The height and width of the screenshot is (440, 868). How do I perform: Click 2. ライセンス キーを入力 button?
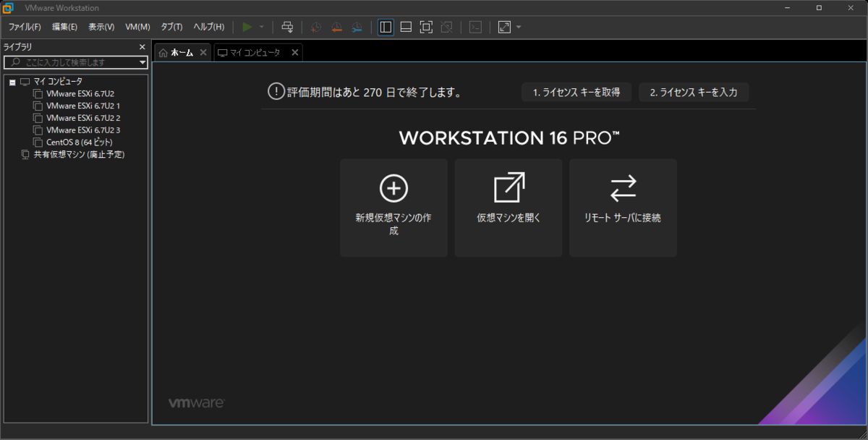(694, 93)
